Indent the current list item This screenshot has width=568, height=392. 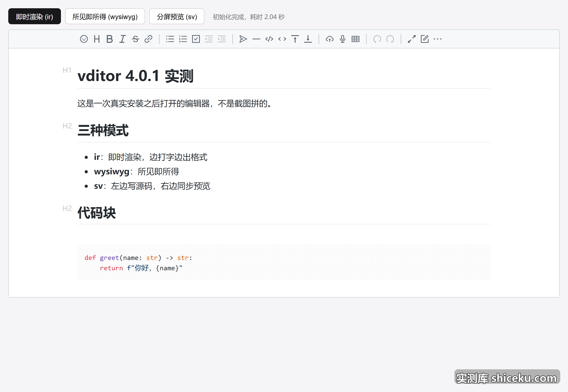coord(222,39)
